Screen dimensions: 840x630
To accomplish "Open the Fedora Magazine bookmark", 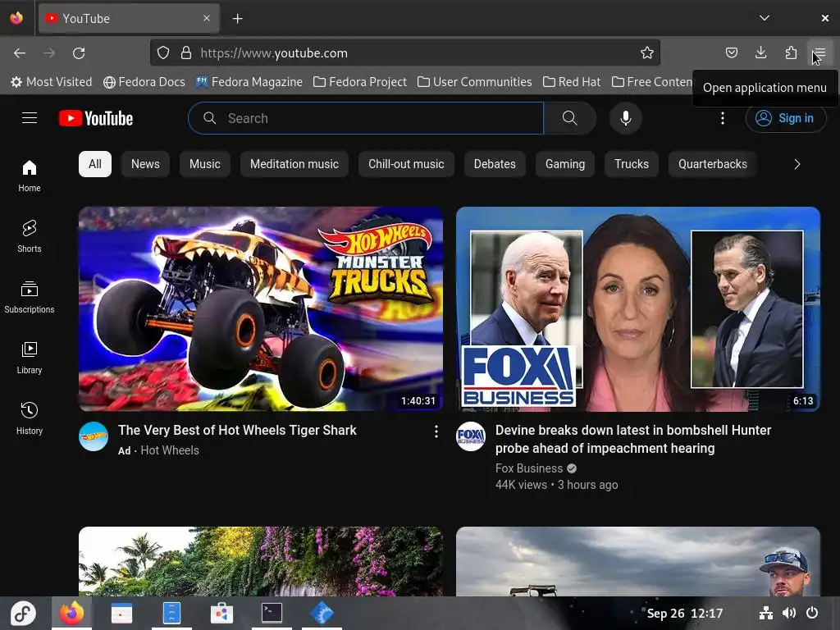I will coord(249,82).
